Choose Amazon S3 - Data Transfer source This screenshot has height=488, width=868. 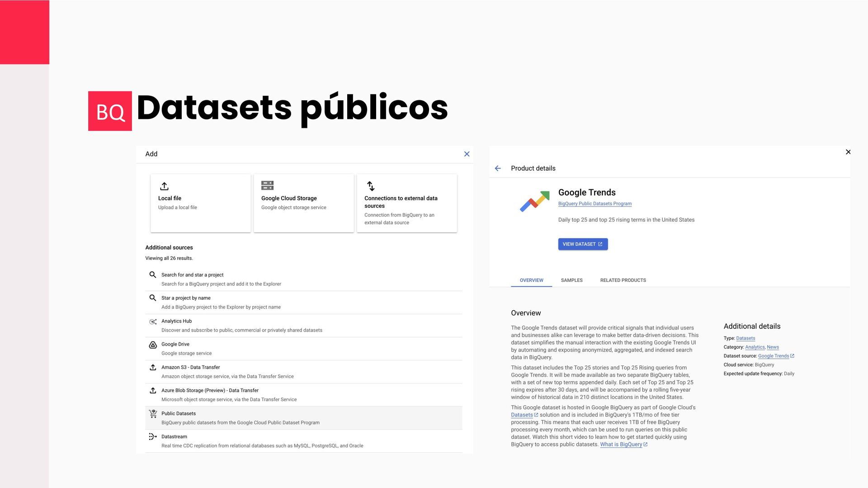click(x=190, y=367)
